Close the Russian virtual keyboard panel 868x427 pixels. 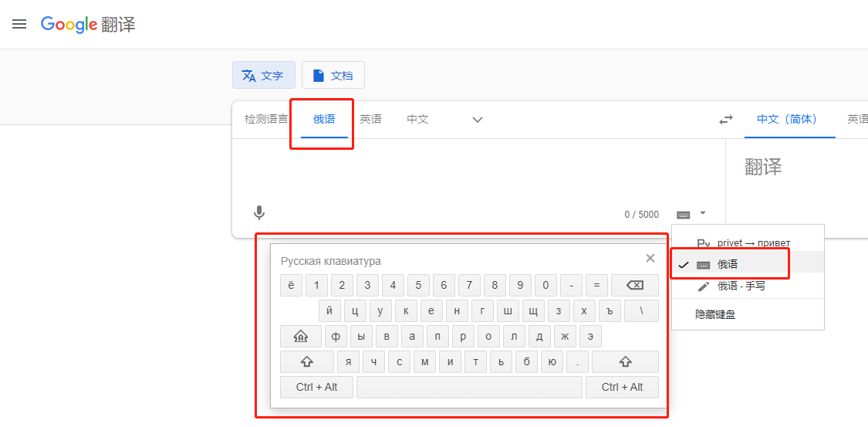[x=650, y=259]
